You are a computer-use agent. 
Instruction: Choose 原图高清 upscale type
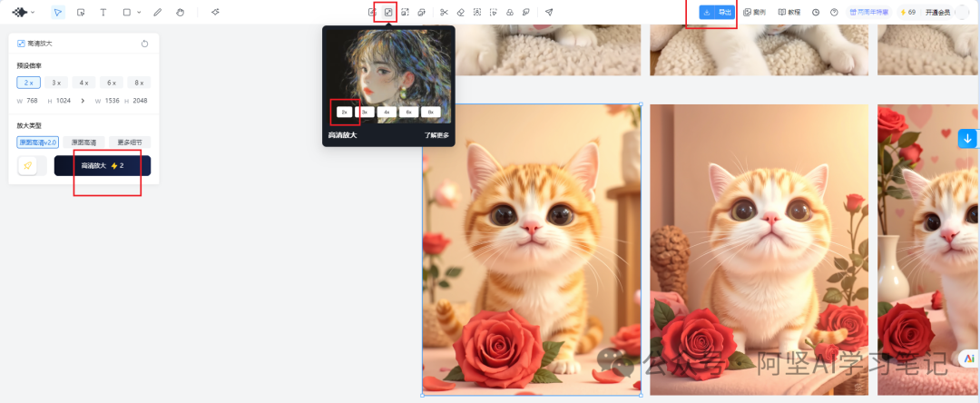coord(83,143)
